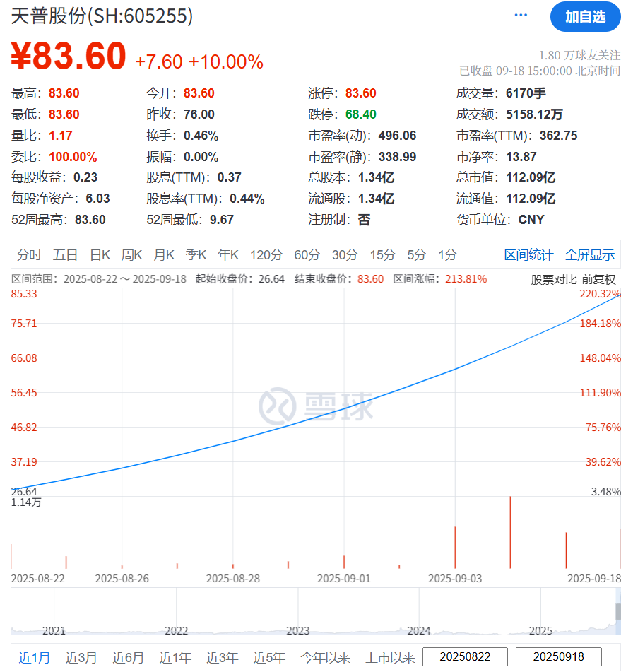Select the 近1月 time range
The width and height of the screenshot is (621, 672).
(x=35, y=657)
